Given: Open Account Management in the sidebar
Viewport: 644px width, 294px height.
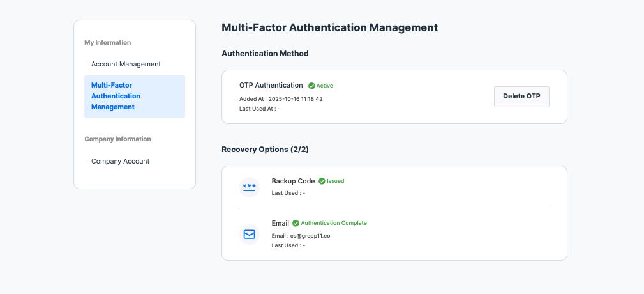Looking at the screenshot, I should (x=126, y=64).
